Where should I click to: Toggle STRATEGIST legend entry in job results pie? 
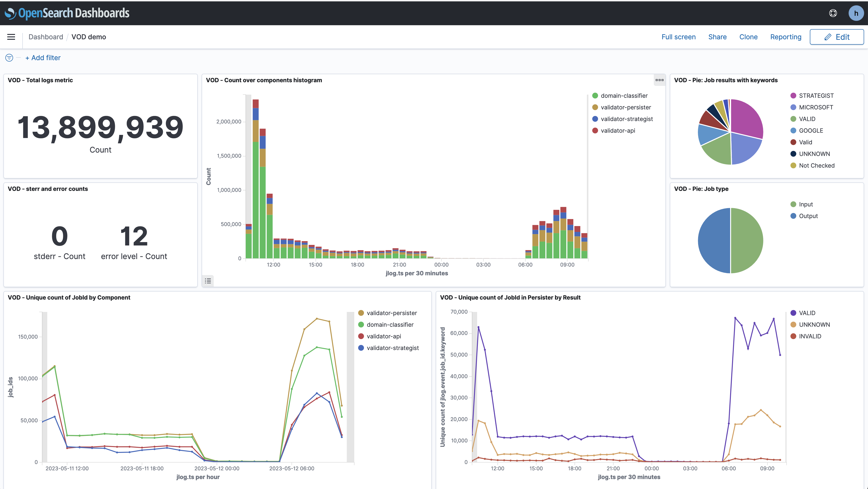pyautogui.click(x=812, y=95)
